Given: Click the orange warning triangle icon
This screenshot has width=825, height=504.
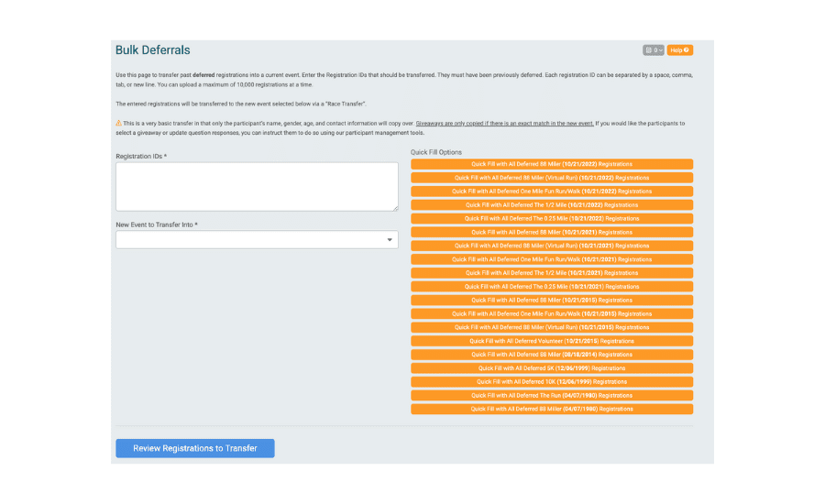Looking at the screenshot, I should [x=119, y=123].
